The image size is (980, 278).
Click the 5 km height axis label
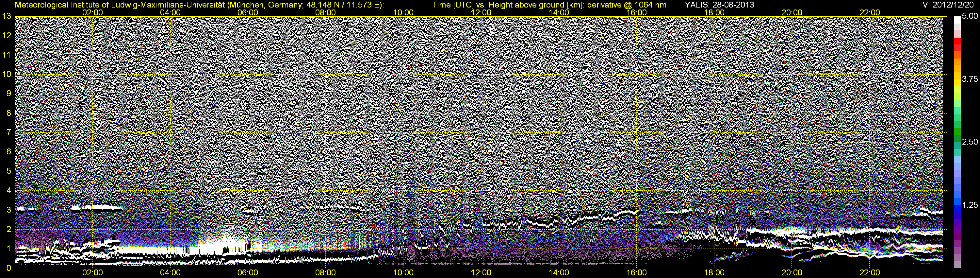[9, 171]
